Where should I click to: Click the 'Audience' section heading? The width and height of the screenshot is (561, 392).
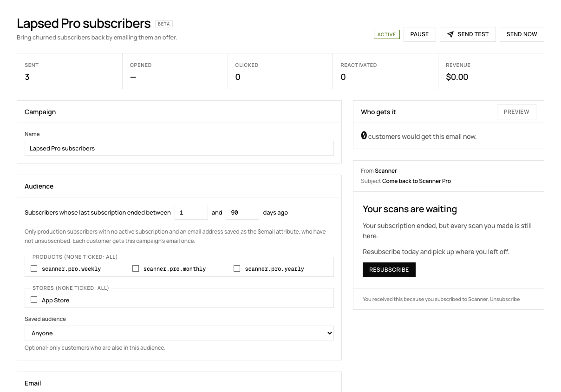tap(39, 186)
